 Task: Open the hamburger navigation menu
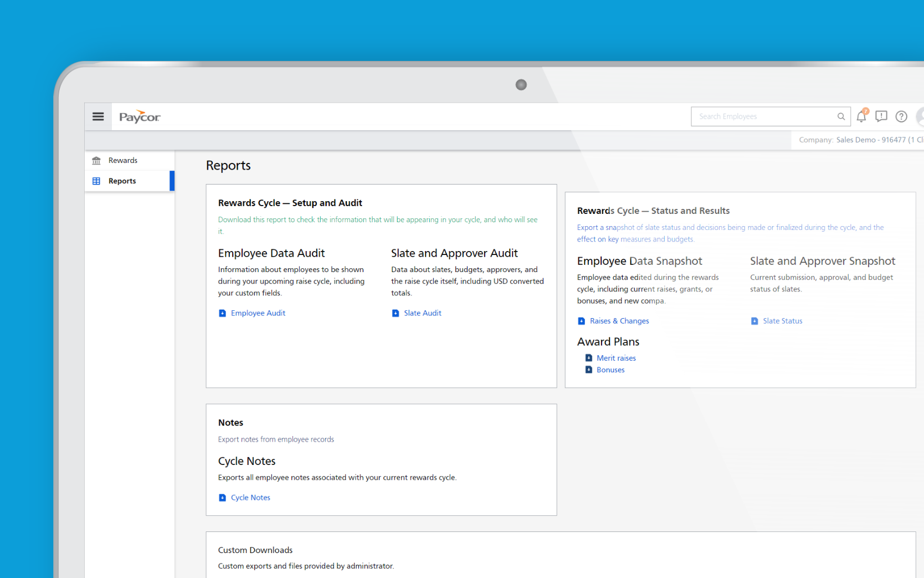tap(98, 116)
